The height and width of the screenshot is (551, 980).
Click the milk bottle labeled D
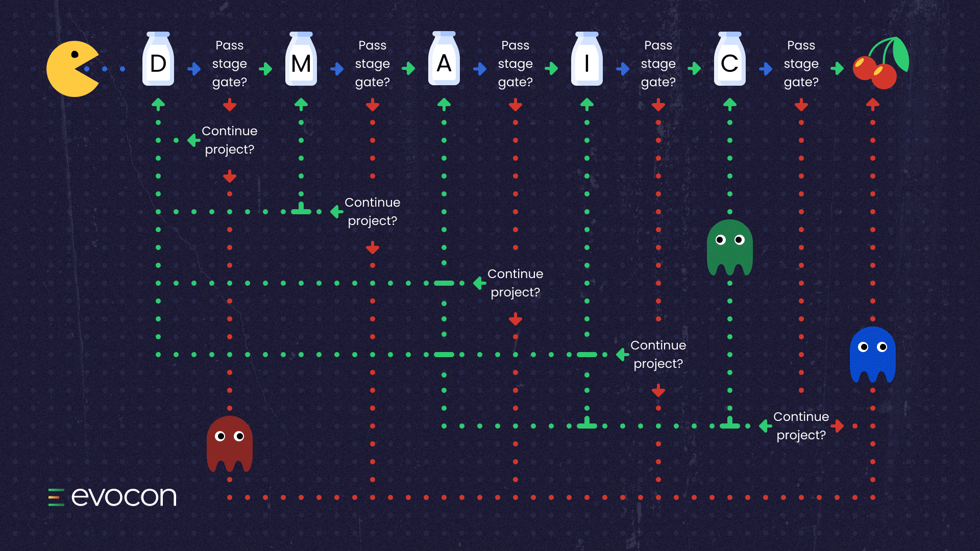tap(158, 59)
